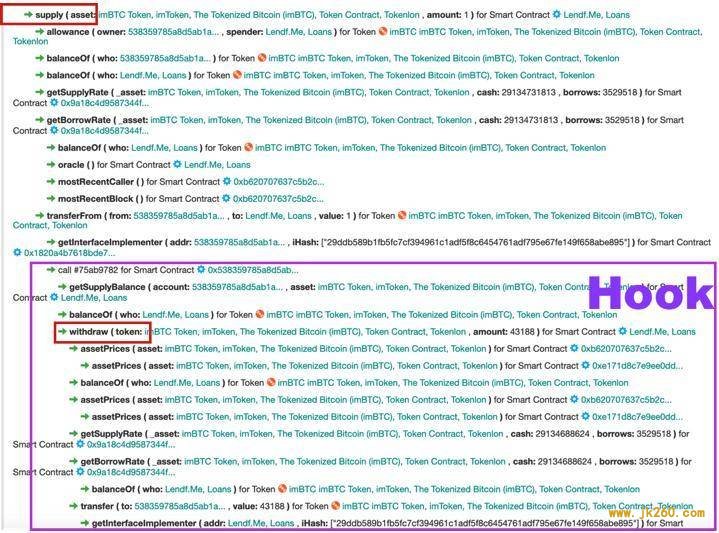Click cash: 29134731813 in the getBorrowRate row
Screen dimensions: 719x533
pos(518,120)
